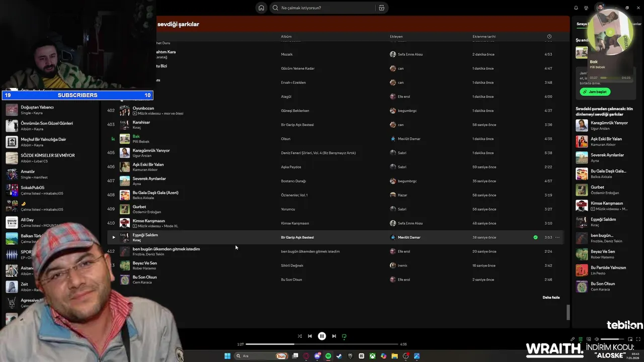Click Aşk Eski Bir Yalan track
644x362 pixels.
tap(148, 164)
